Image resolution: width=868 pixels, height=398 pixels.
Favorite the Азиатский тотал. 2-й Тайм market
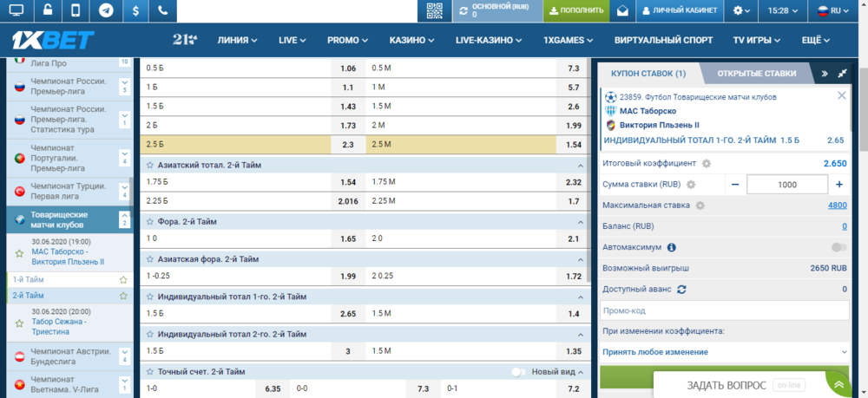point(149,165)
